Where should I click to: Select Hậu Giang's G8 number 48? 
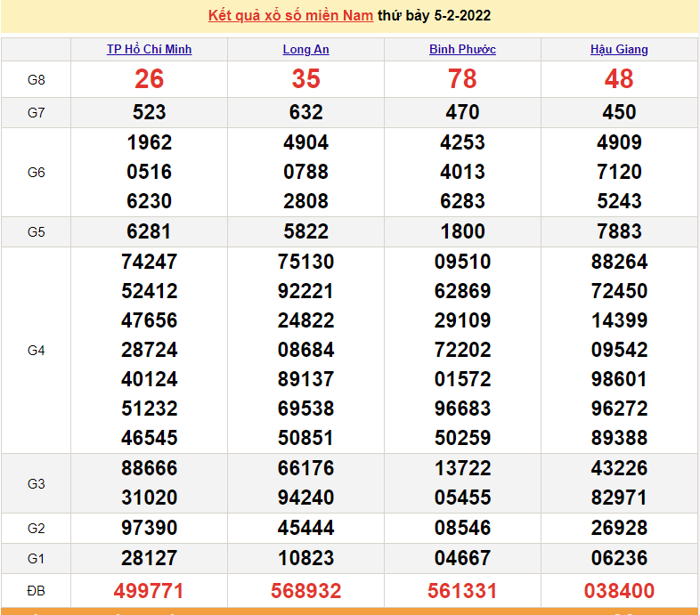coord(619,79)
